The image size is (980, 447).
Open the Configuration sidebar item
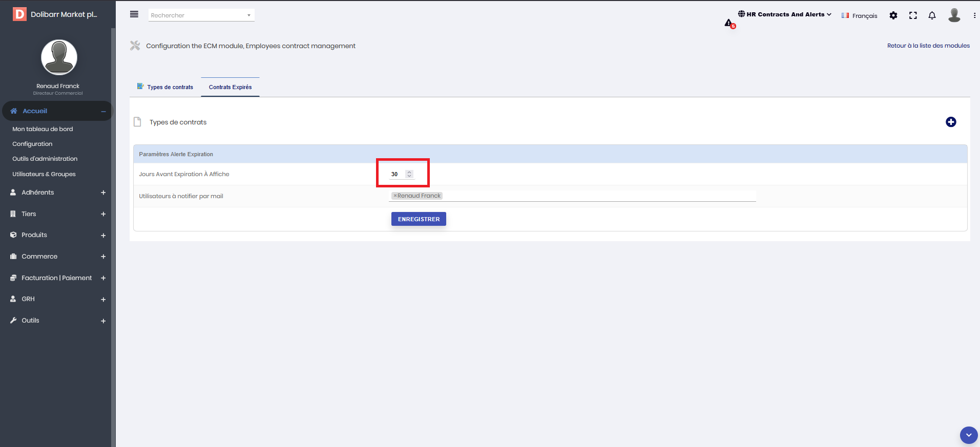pos(32,144)
